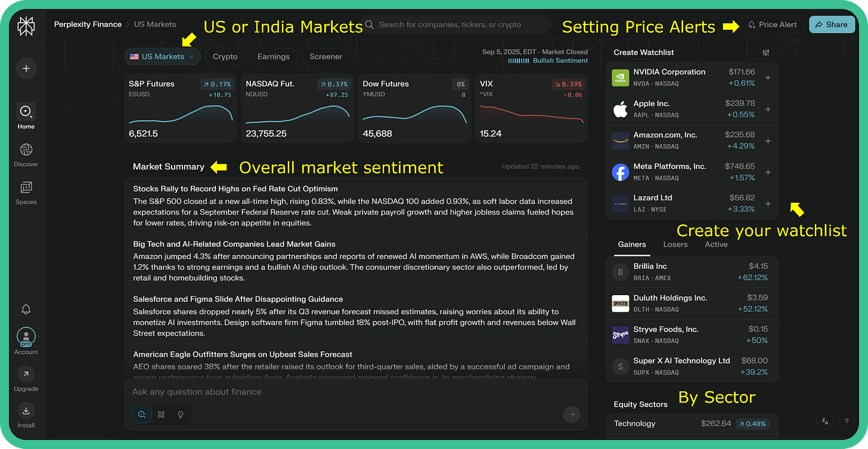Expand the account chevron beside avatar

coord(39,336)
